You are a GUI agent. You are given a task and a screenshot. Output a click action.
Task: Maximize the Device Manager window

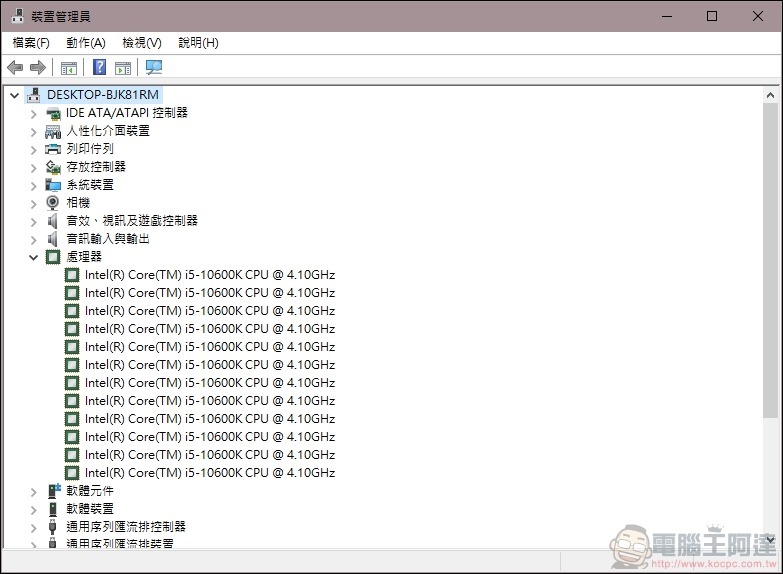712,16
